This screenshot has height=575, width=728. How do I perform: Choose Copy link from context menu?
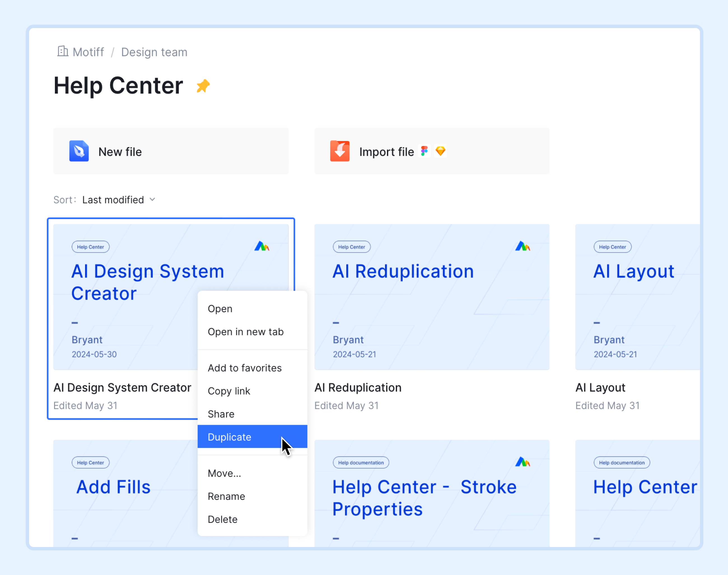(x=252, y=391)
